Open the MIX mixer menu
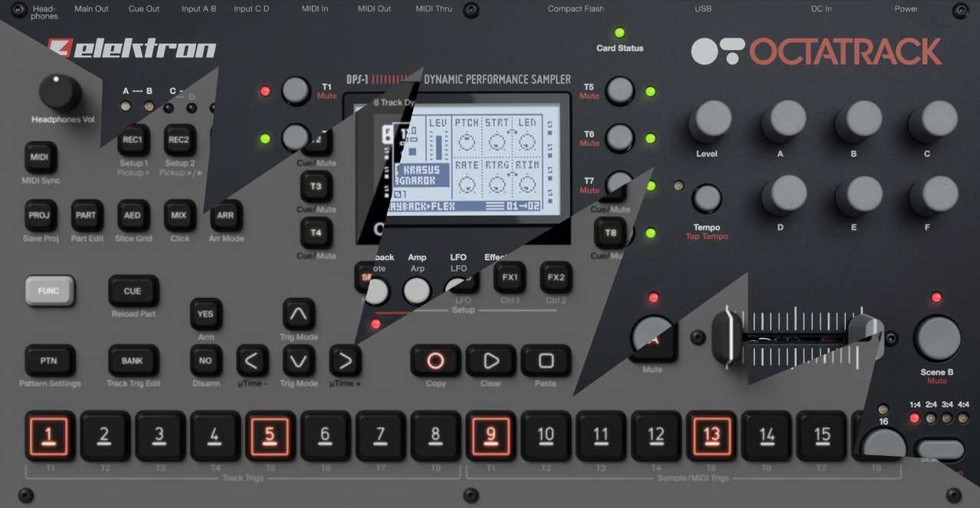The width and height of the screenshot is (980, 508). point(179,215)
